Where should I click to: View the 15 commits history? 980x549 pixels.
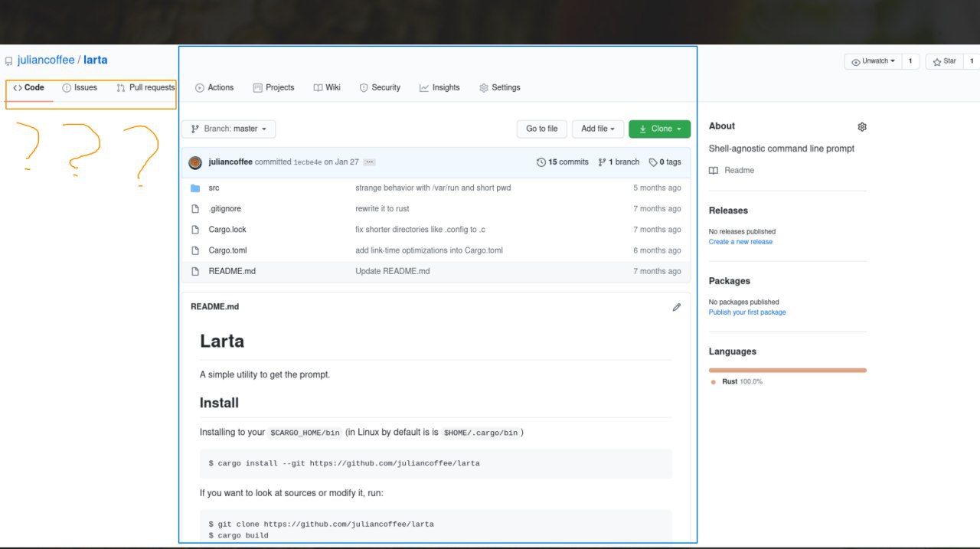click(x=563, y=162)
